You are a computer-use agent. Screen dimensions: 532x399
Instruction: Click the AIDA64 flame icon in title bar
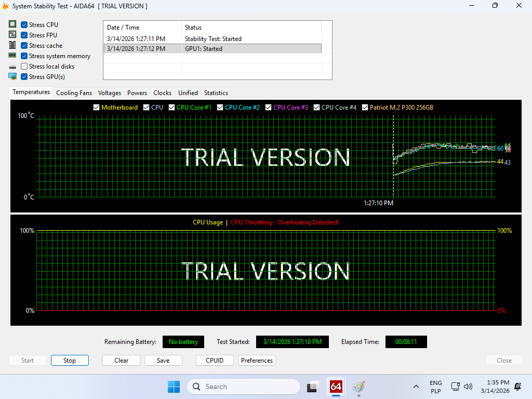[x=5, y=6]
